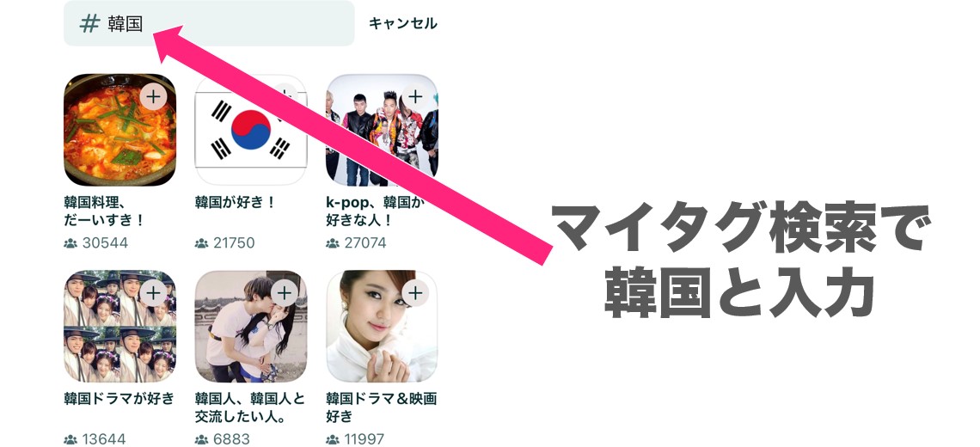Tap plus icon on 韓国料理 tag
This screenshot has height=447, width=980.
(x=153, y=97)
